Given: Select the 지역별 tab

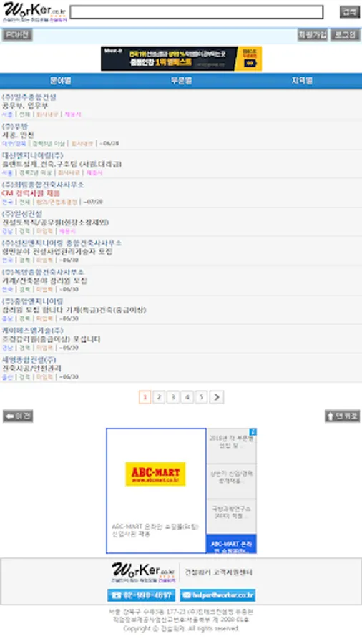Looking at the screenshot, I should tap(302, 81).
